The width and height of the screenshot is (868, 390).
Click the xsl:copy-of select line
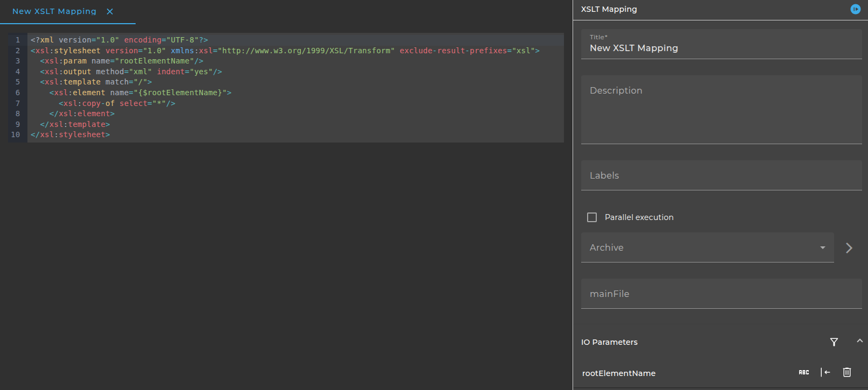tap(117, 103)
